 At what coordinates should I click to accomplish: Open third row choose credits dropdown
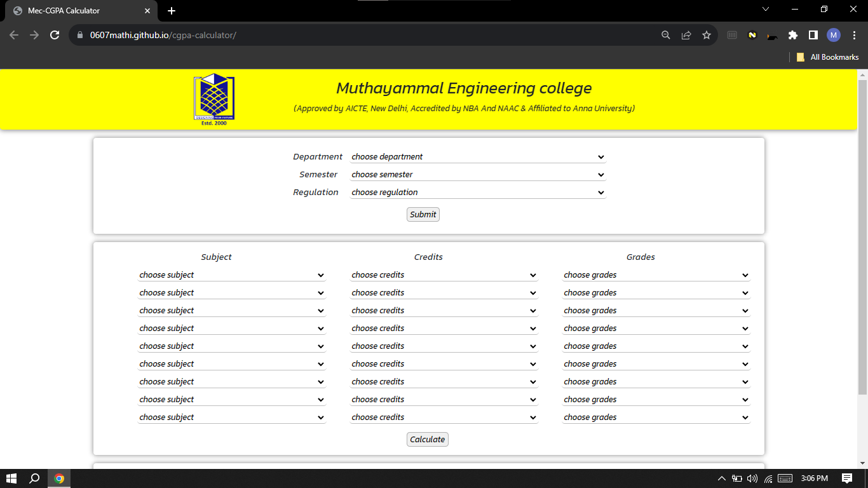tap(444, 311)
